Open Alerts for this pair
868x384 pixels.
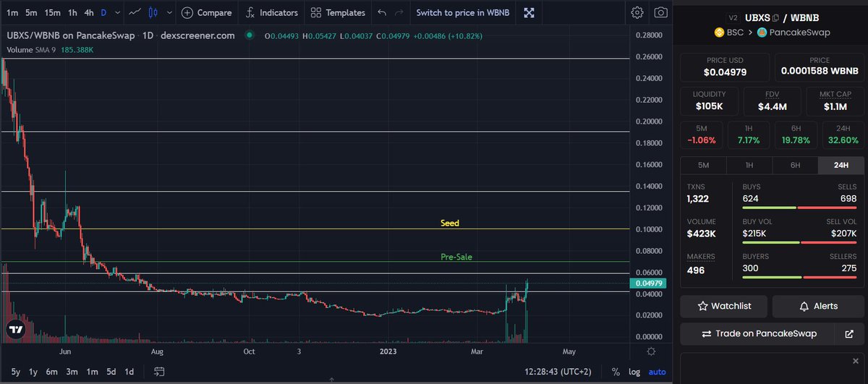(818, 306)
